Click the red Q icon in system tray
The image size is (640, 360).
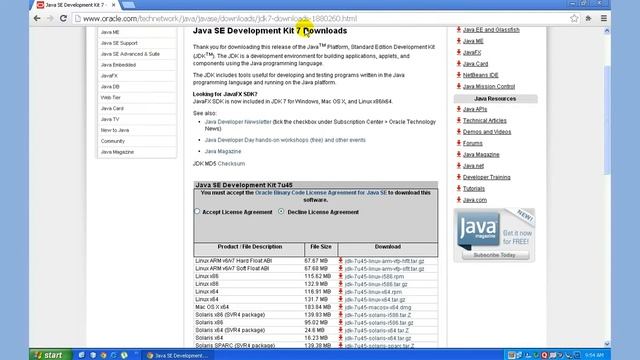click(x=544, y=355)
